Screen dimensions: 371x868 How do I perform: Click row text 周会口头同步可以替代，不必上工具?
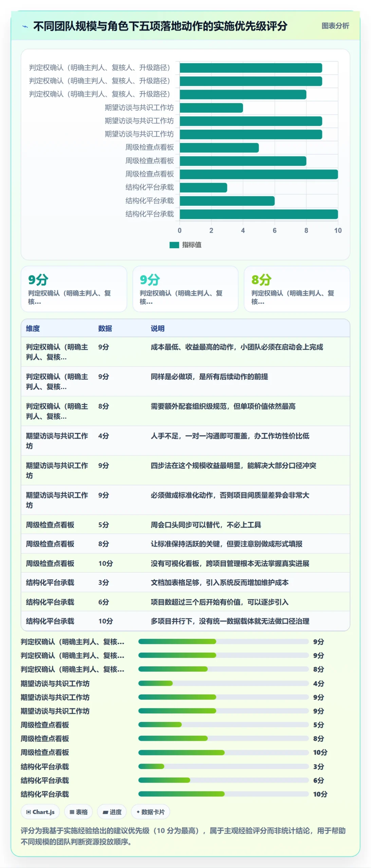click(206, 525)
